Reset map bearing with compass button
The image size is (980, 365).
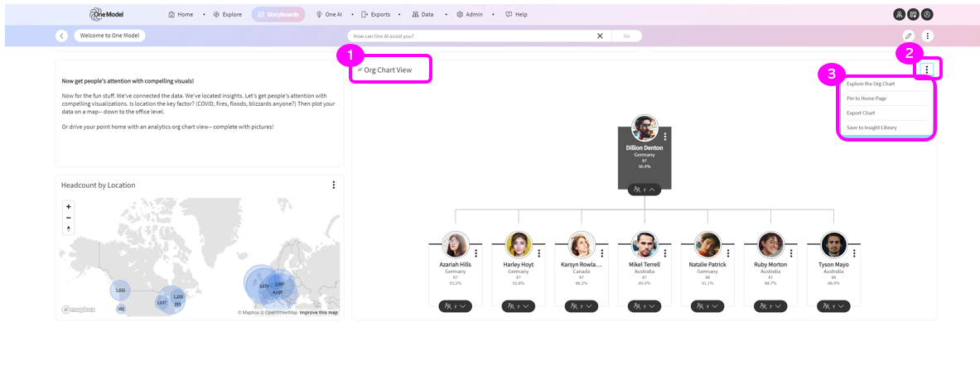[69, 229]
